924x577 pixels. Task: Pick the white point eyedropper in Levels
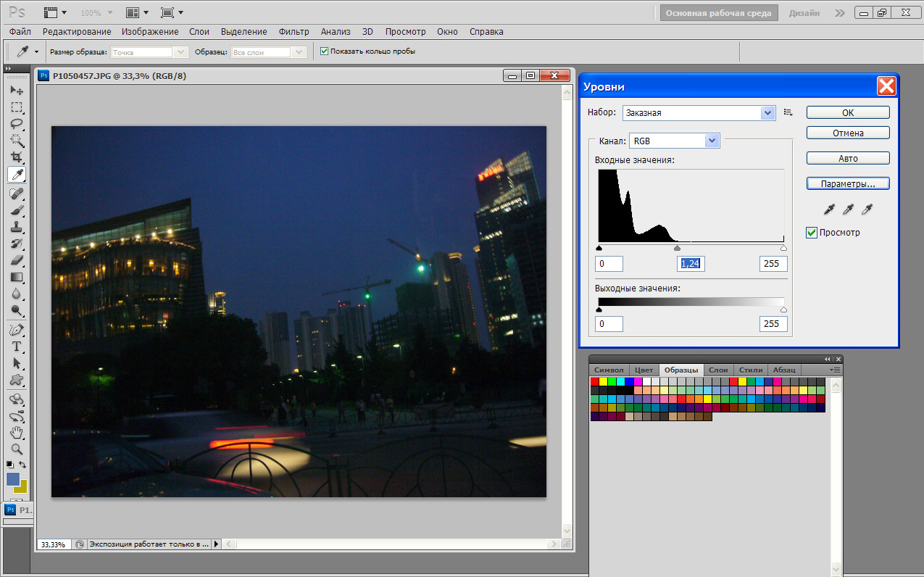click(x=867, y=209)
